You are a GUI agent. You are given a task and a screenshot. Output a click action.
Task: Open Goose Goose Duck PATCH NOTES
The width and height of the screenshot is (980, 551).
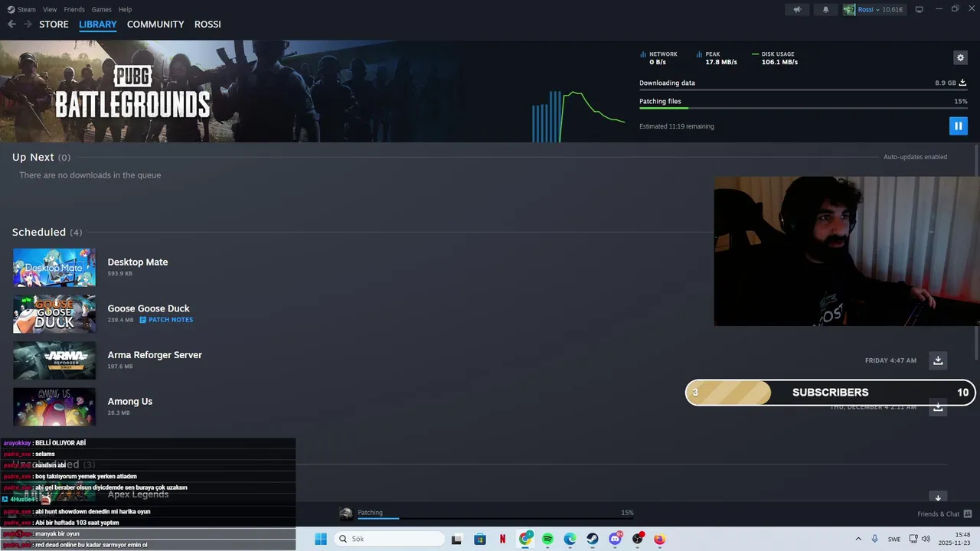pos(166,320)
